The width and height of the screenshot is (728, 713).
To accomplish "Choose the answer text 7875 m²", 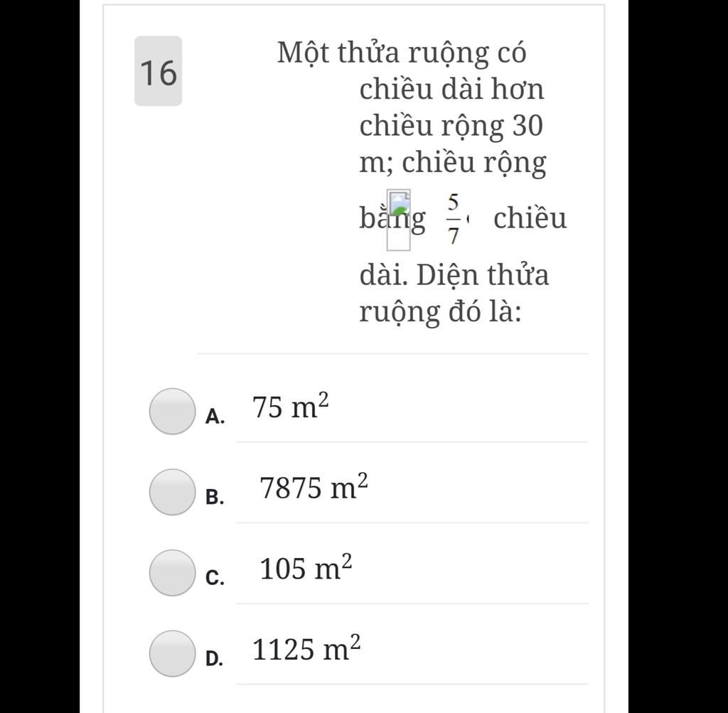I will click(314, 486).
